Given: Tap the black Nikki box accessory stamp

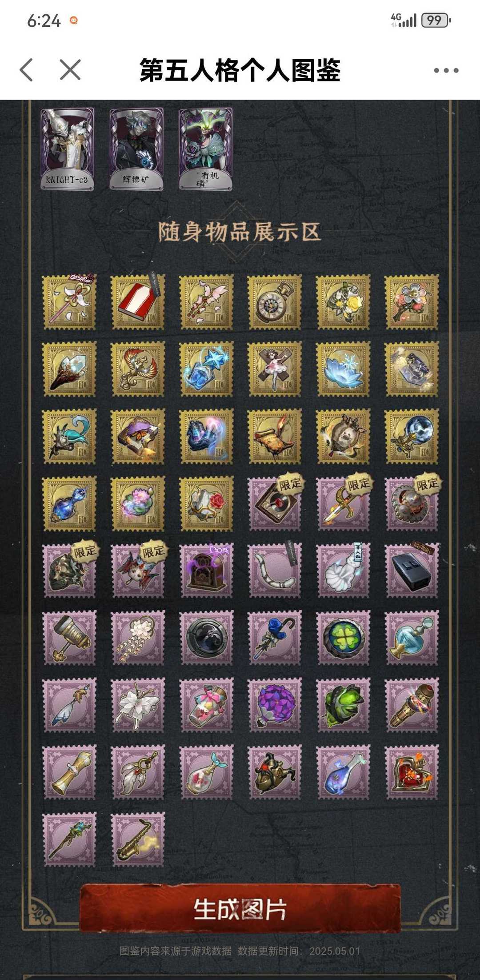Looking at the screenshot, I should 412,570.
